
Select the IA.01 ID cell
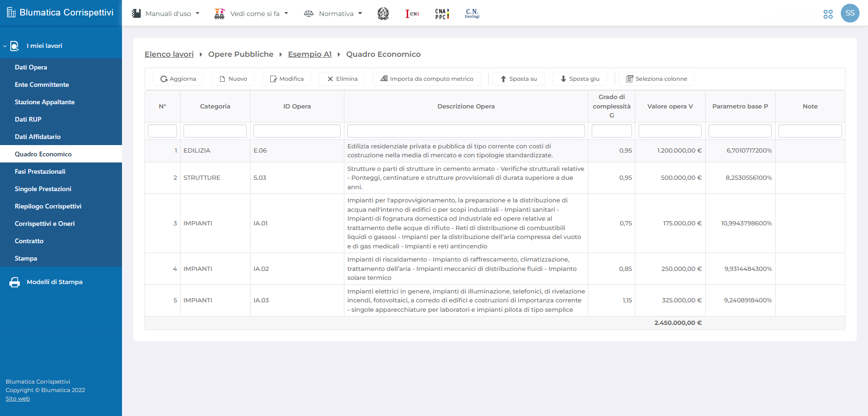tap(297, 223)
